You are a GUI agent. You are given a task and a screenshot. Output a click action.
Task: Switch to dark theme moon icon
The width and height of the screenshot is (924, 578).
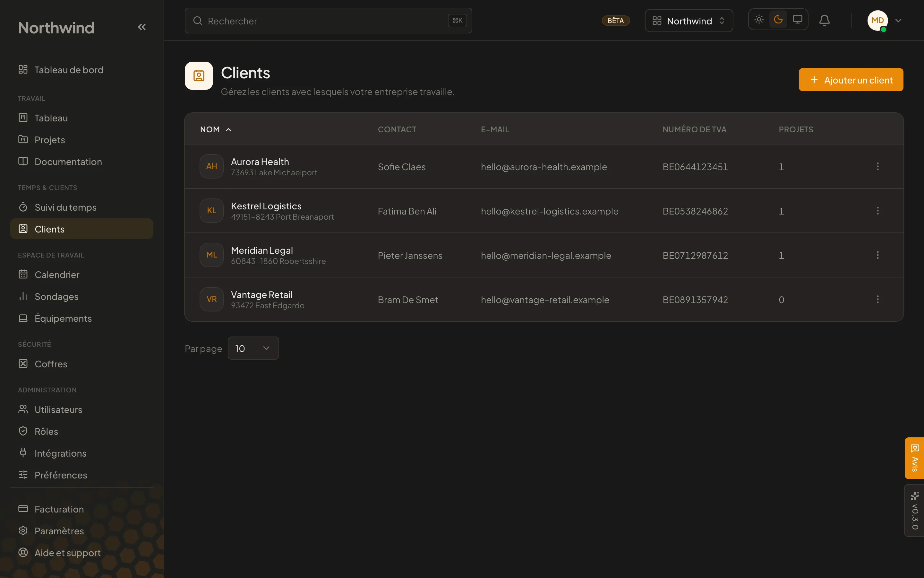778,20
